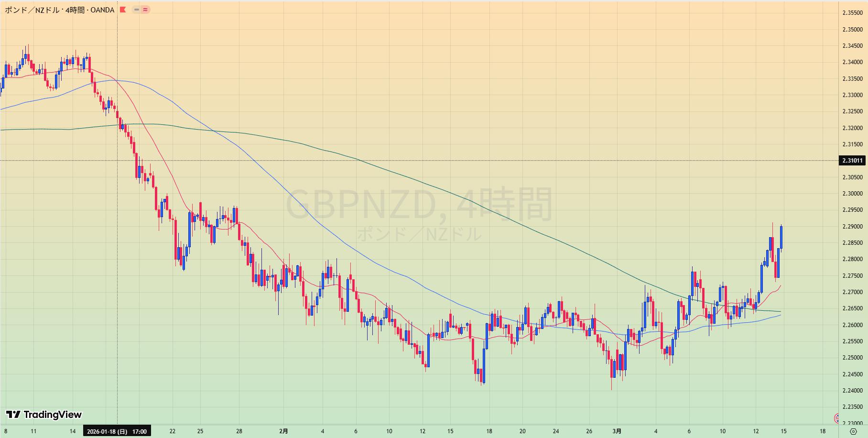Click the 3月 label on time axis
This screenshot has height=438, width=868.
click(618, 431)
